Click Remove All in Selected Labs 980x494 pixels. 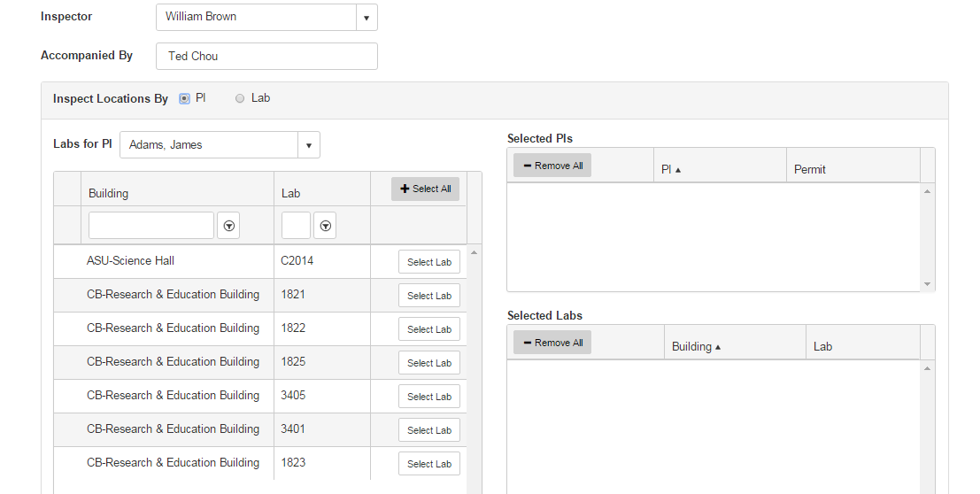(552, 343)
